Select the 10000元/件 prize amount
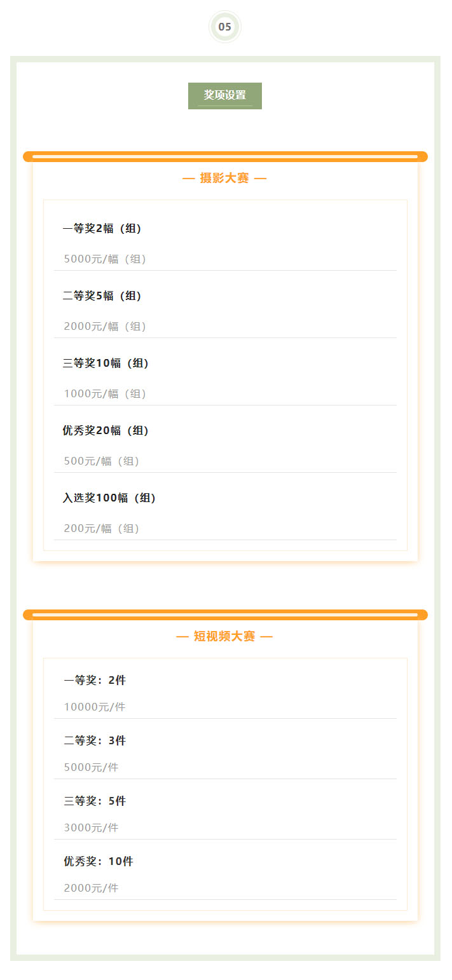Image resolution: width=452 pixels, height=980 pixels. 95,707
